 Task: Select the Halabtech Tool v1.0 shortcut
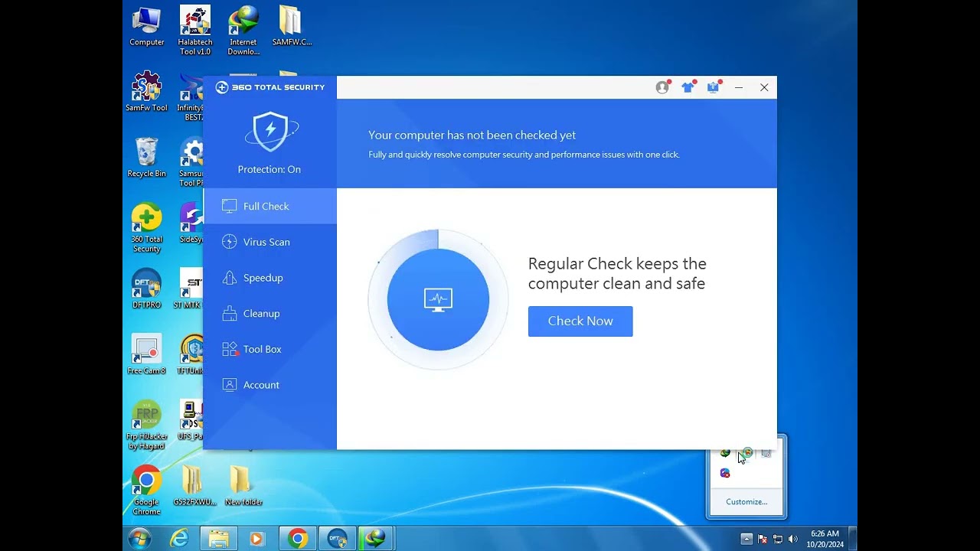click(x=195, y=31)
